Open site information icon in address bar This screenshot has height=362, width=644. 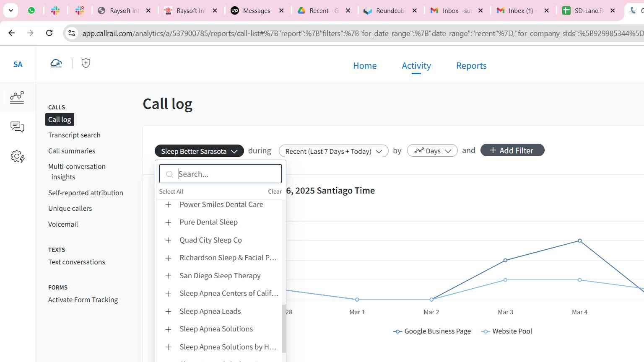[x=72, y=33]
